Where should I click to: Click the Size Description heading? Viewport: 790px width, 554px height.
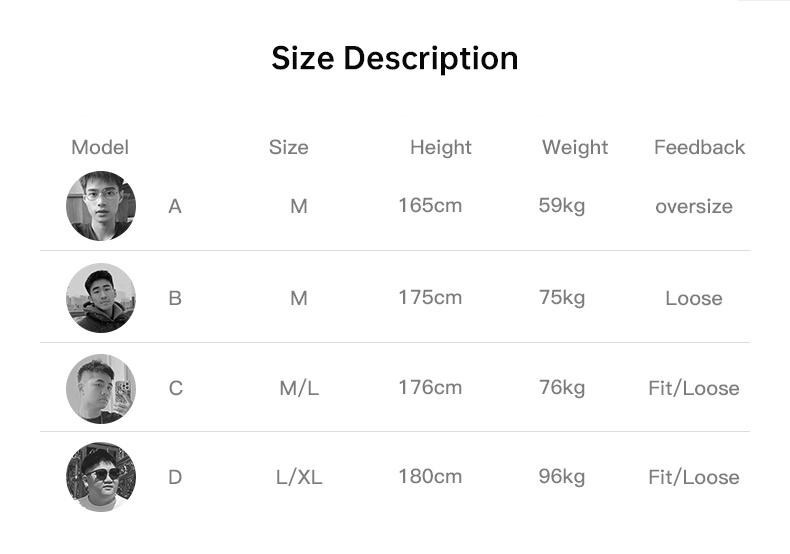pyautogui.click(x=395, y=58)
